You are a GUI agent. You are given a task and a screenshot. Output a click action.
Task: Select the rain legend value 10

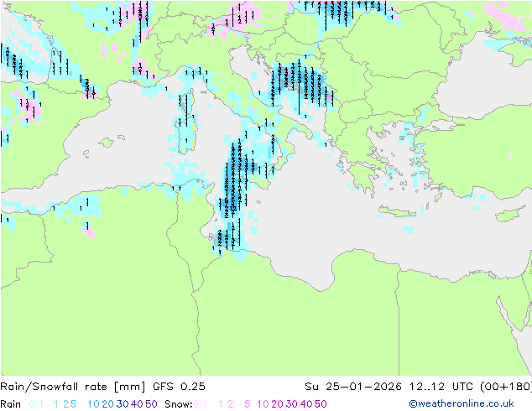pyautogui.click(x=93, y=404)
